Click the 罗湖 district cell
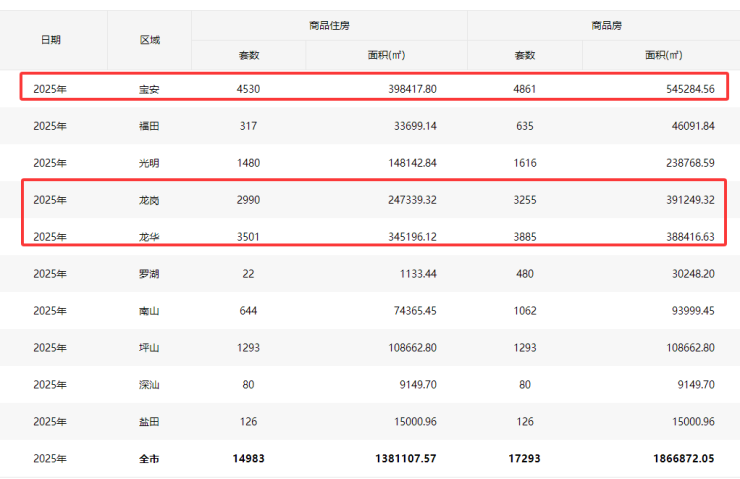 149,273
